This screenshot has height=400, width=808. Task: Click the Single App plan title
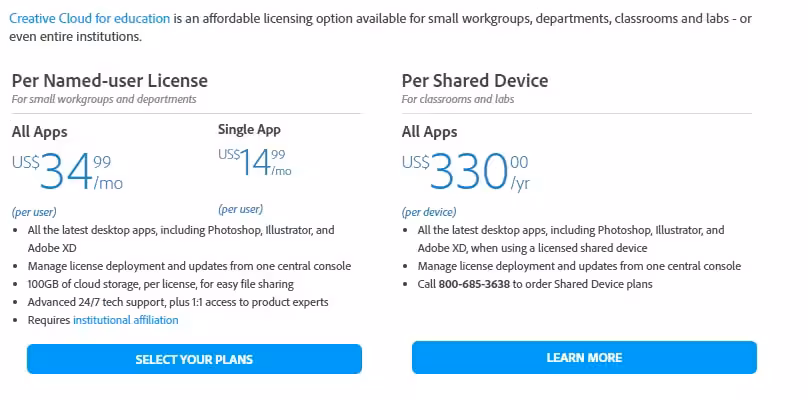(249, 129)
